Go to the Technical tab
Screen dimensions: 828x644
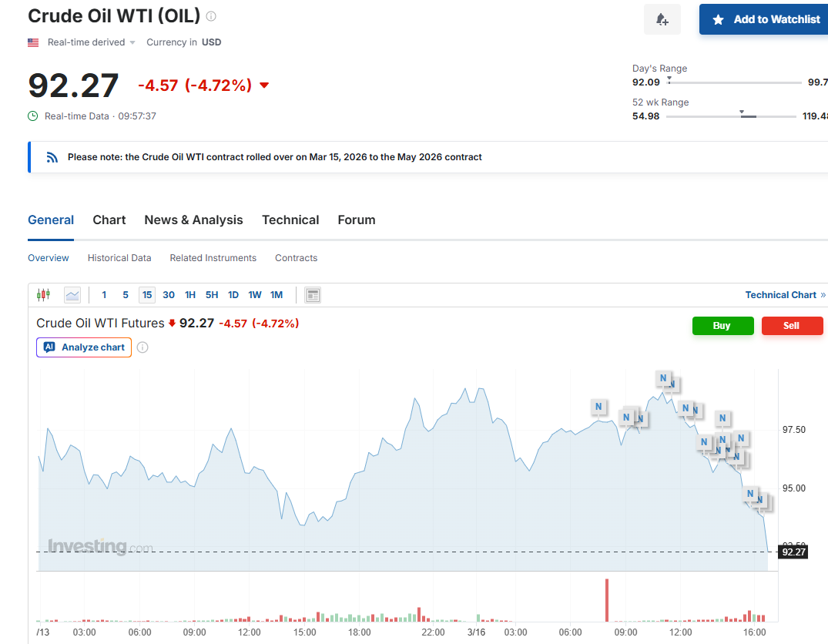click(x=290, y=220)
